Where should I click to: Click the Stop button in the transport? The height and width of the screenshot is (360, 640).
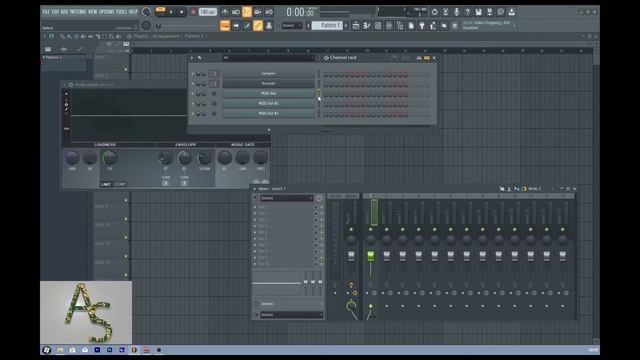[x=182, y=12]
